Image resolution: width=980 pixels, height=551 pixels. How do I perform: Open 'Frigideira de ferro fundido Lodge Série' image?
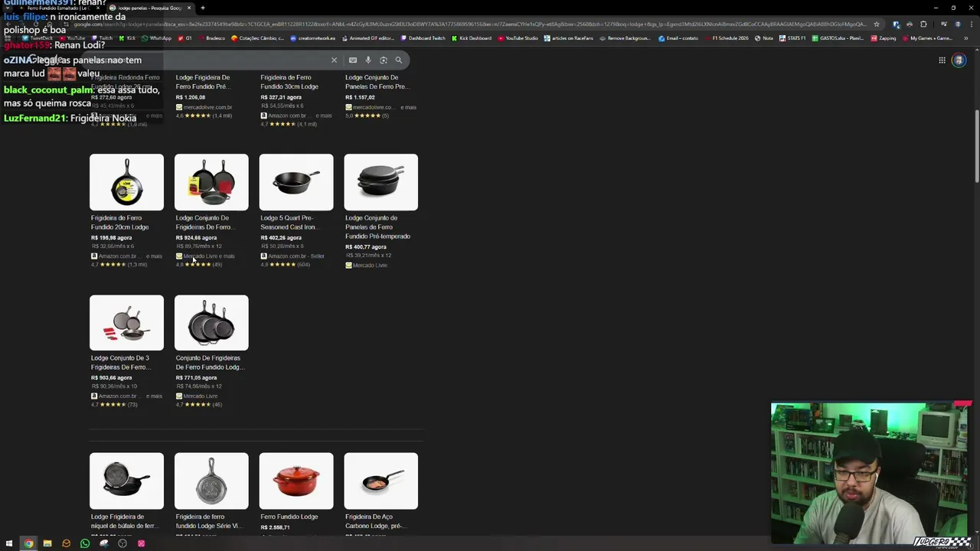tap(211, 481)
